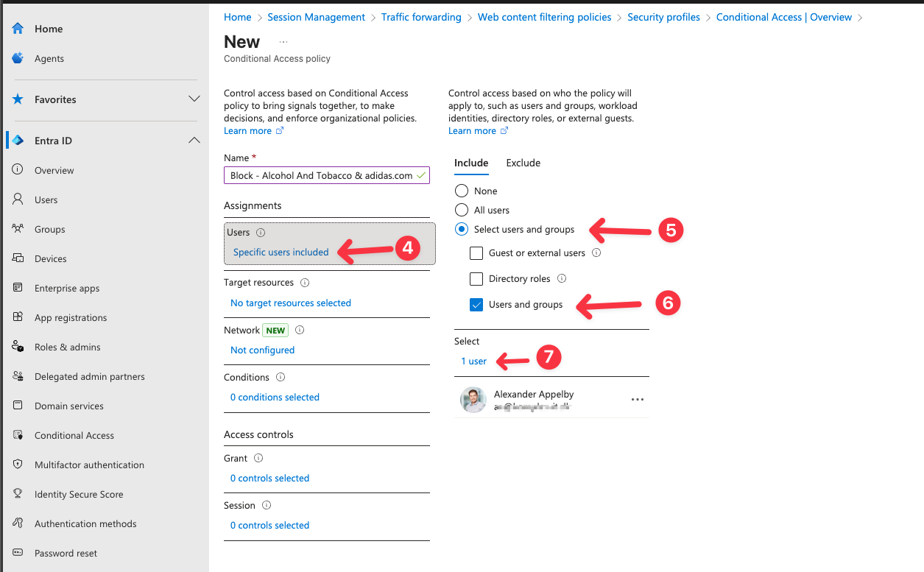Click the Roles & admins icon
This screenshot has height=572, width=924.
point(18,347)
